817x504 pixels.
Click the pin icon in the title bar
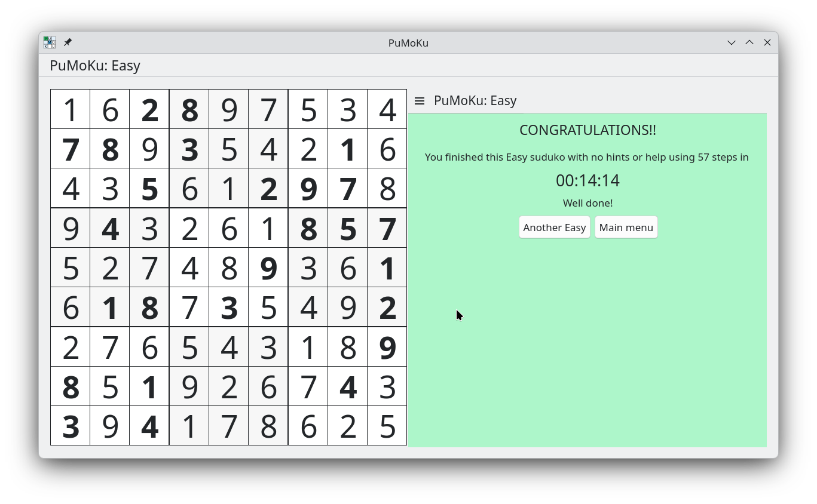pos(68,42)
